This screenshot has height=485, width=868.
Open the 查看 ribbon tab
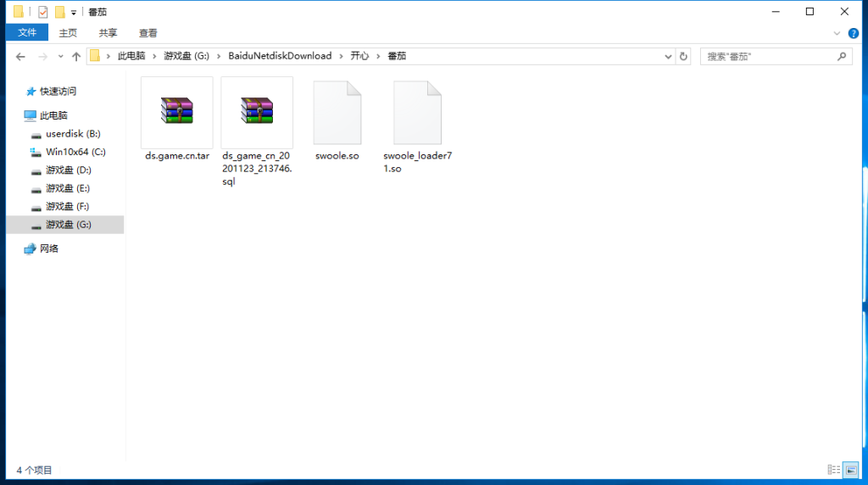point(147,33)
